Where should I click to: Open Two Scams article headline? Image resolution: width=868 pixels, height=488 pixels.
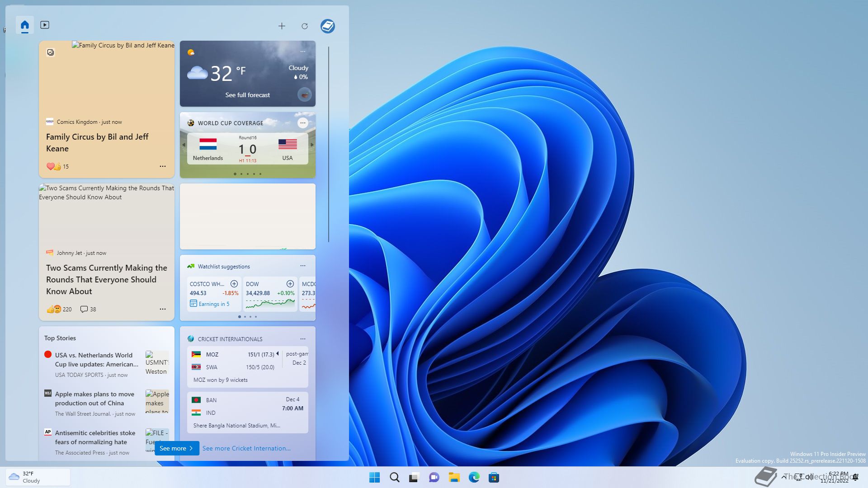(x=107, y=280)
